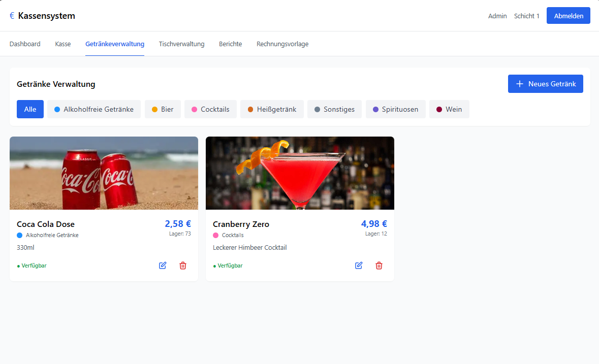Filter drinks by Bier category
This screenshot has height=364, width=599.
point(163,109)
